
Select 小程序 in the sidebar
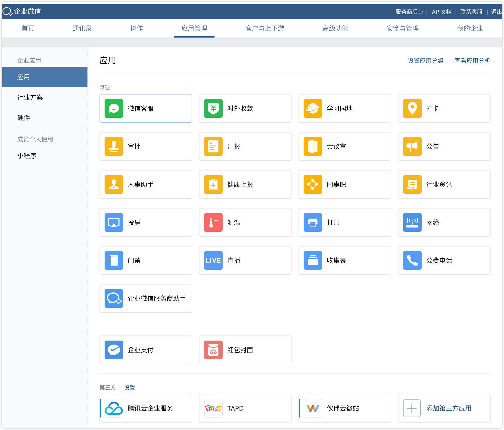click(x=27, y=156)
